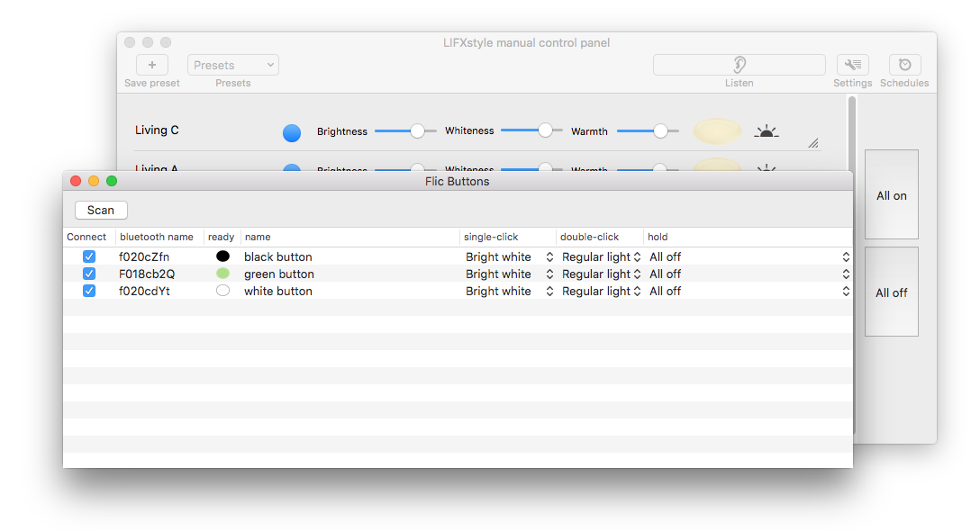Click the Save preset plus icon

(x=152, y=65)
